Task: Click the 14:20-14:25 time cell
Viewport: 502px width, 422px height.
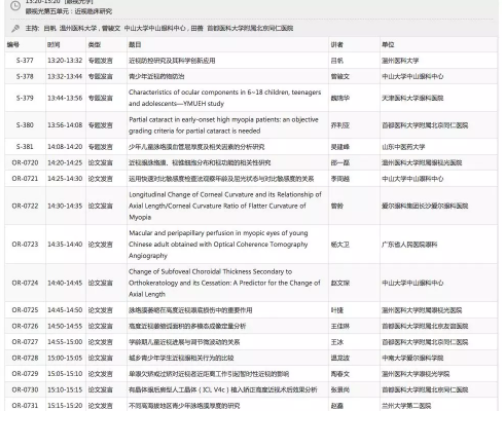Action: tap(65, 163)
